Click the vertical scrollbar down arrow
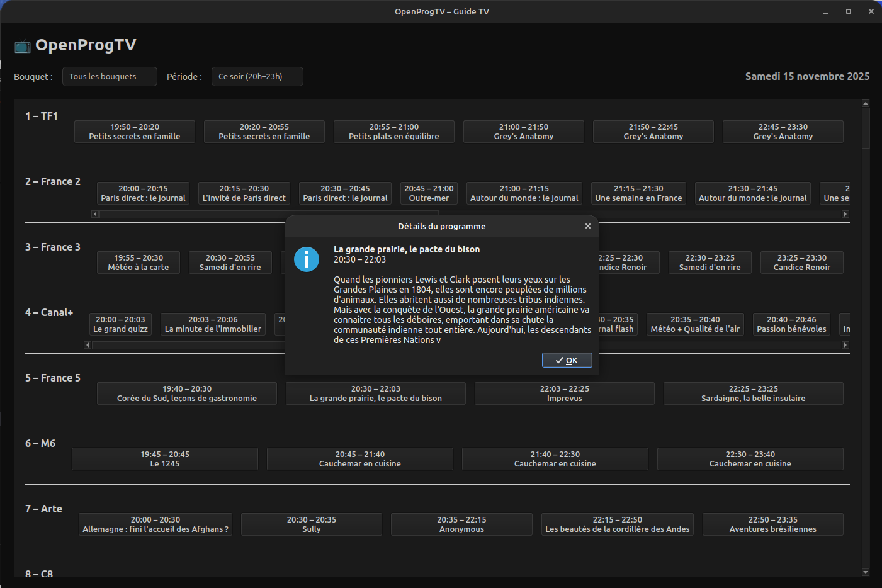 tap(866, 572)
